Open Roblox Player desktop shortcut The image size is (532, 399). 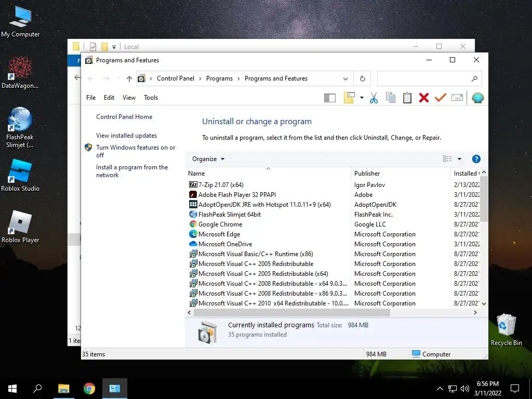(x=20, y=227)
